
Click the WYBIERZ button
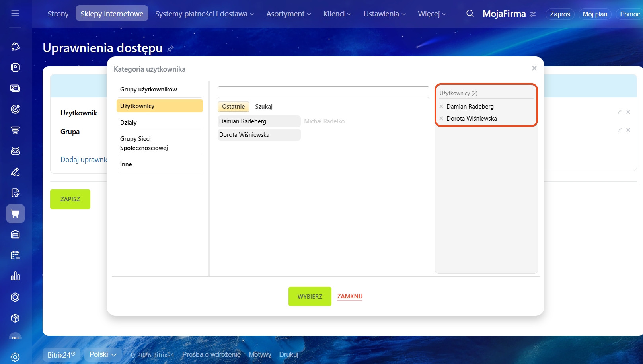pyautogui.click(x=310, y=296)
